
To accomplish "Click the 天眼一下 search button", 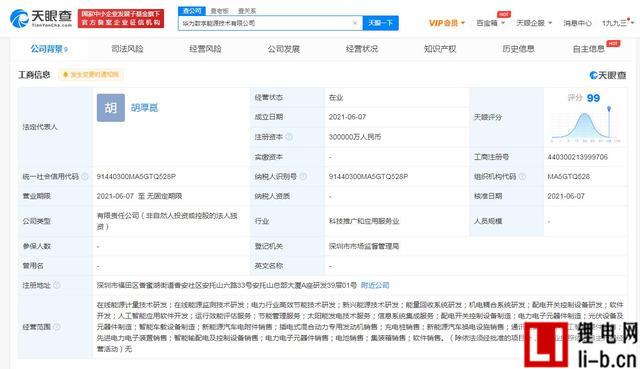I will [x=380, y=23].
